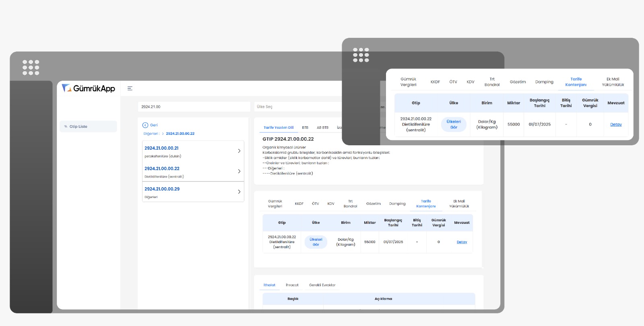Open the Detay link in main table

pyautogui.click(x=462, y=242)
